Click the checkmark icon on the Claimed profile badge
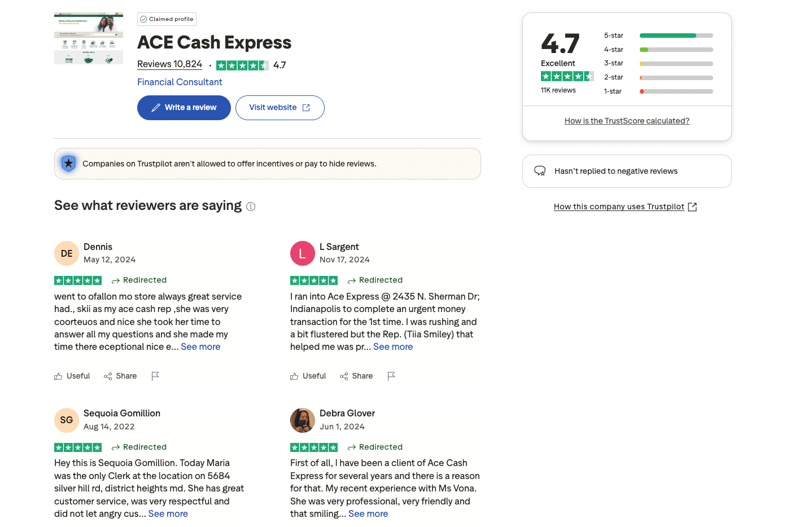 pos(145,19)
